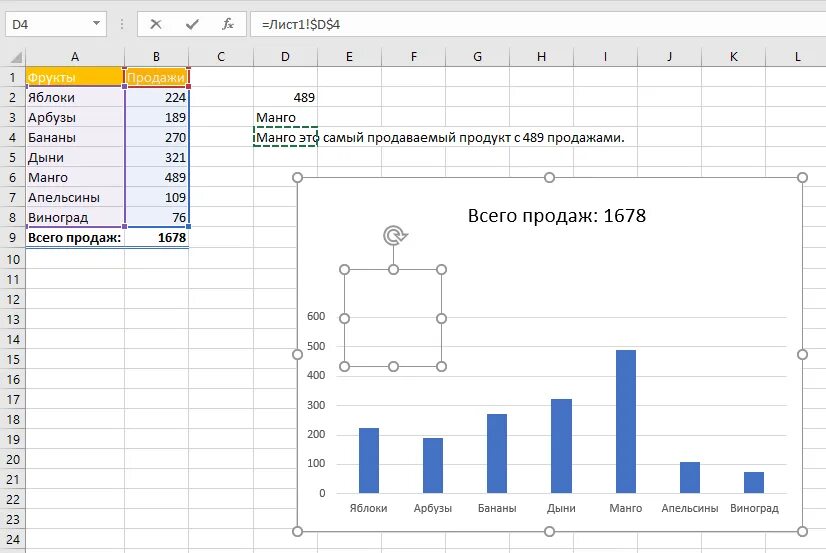The height and width of the screenshot is (553, 826).
Task: Select row 24 header
Action: 13,539
